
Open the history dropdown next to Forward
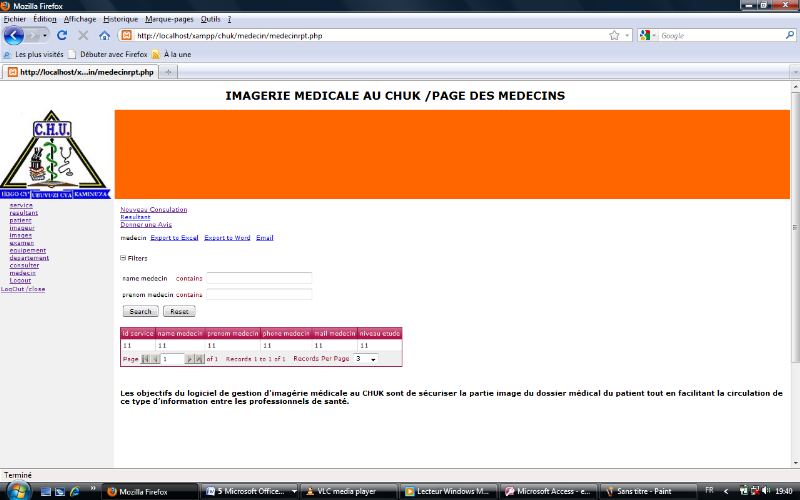coord(45,35)
